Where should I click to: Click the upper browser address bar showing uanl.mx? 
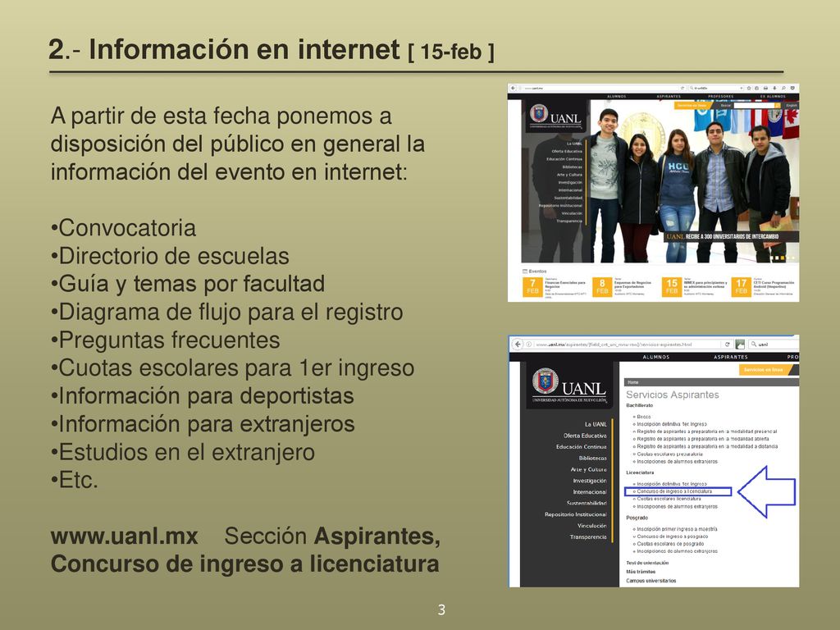click(600, 89)
